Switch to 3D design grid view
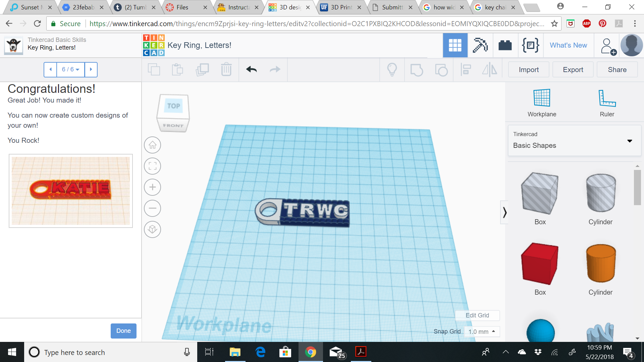 [x=455, y=45]
